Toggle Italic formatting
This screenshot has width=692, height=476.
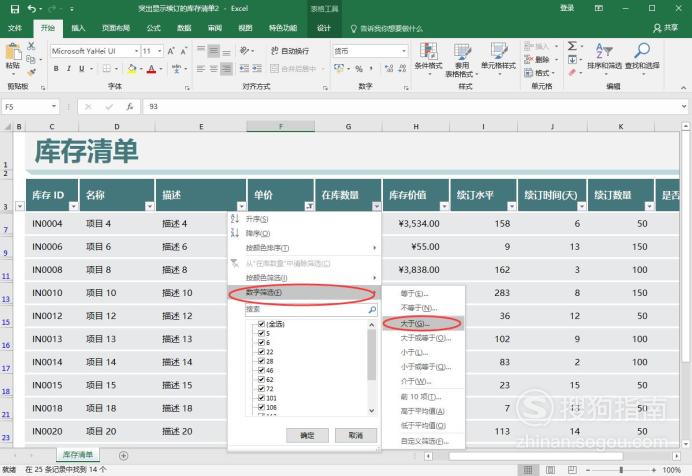click(x=68, y=69)
